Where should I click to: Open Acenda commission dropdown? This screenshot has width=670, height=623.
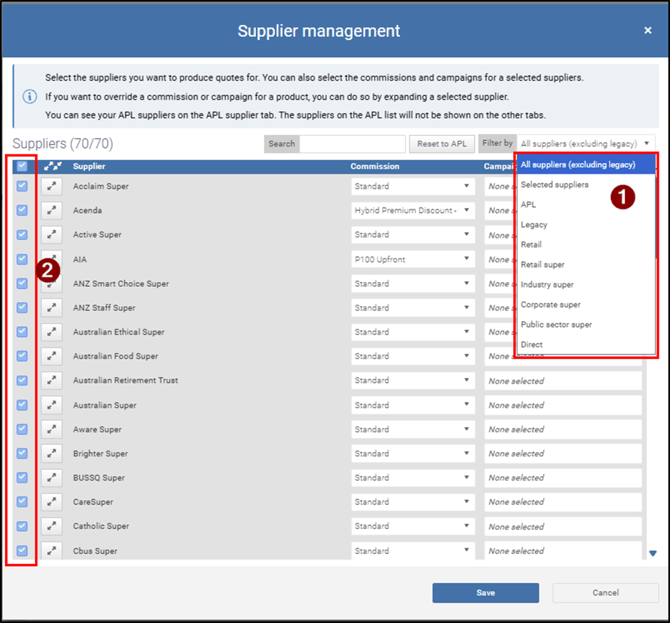point(412,211)
